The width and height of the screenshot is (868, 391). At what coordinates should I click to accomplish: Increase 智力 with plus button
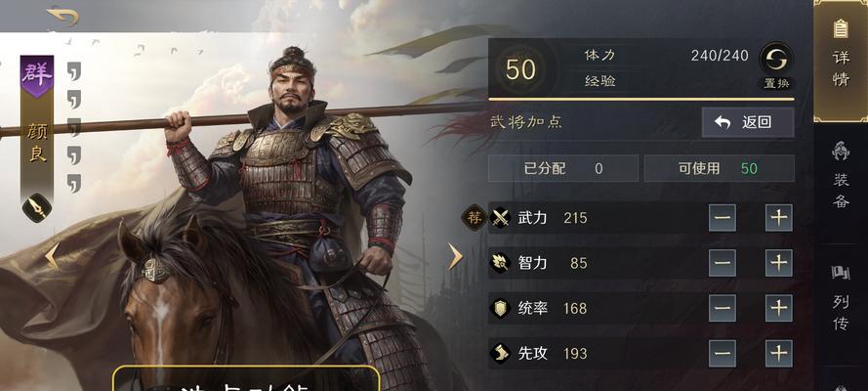click(x=779, y=263)
